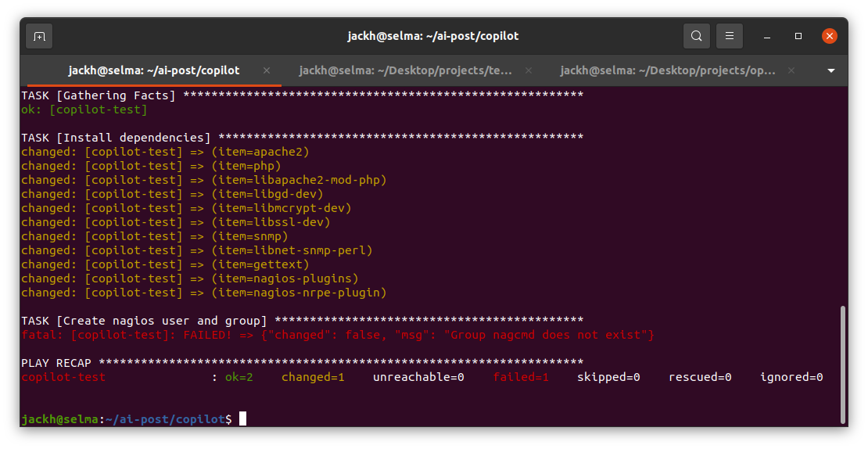
Task: Minimize the terminal window
Action: coord(767,37)
